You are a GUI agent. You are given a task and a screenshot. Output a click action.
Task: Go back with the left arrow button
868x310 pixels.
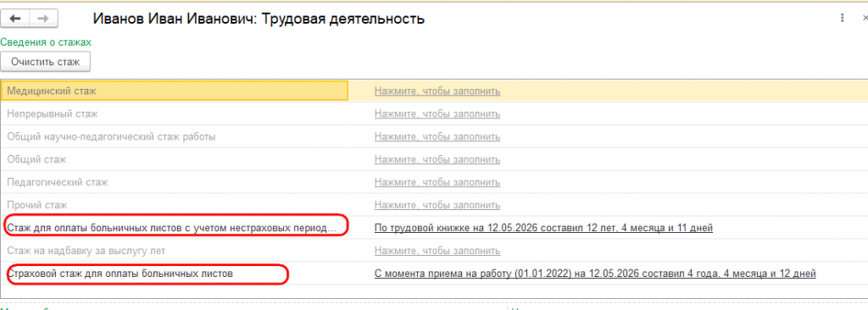point(15,19)
